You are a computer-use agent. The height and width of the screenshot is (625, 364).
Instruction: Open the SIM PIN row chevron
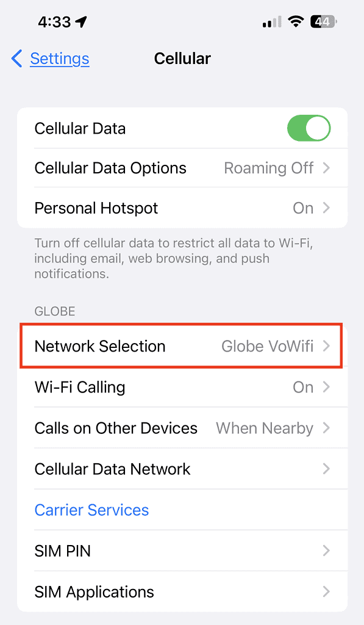(326, 551)
